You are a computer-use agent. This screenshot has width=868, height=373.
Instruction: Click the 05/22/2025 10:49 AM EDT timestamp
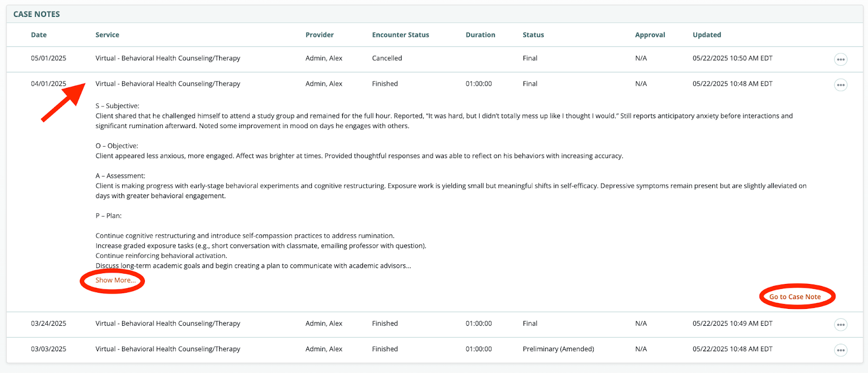click(732, 324)
